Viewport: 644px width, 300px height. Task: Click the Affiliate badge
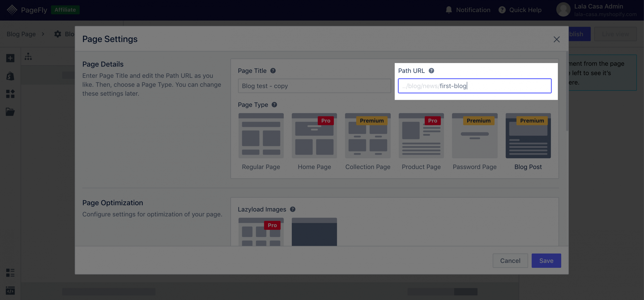(x=65, y=10)
